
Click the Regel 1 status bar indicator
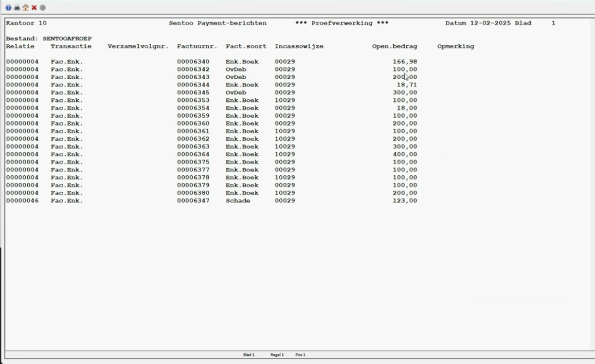[x=277, y=355]
